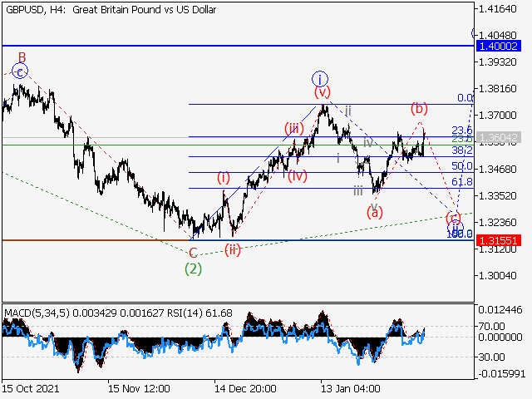Select the red (iv) wave label
Screen dimensions: 532x399
298,175
